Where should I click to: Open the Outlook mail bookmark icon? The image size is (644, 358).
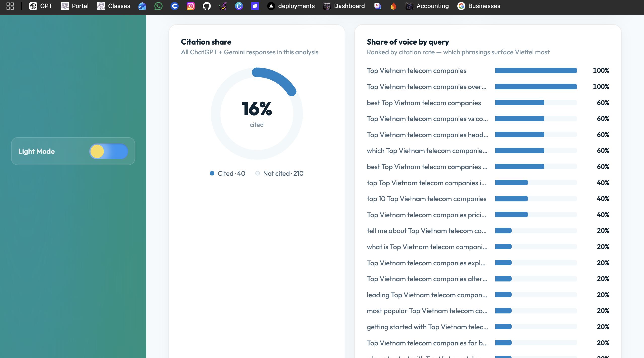tap(142, 6)
